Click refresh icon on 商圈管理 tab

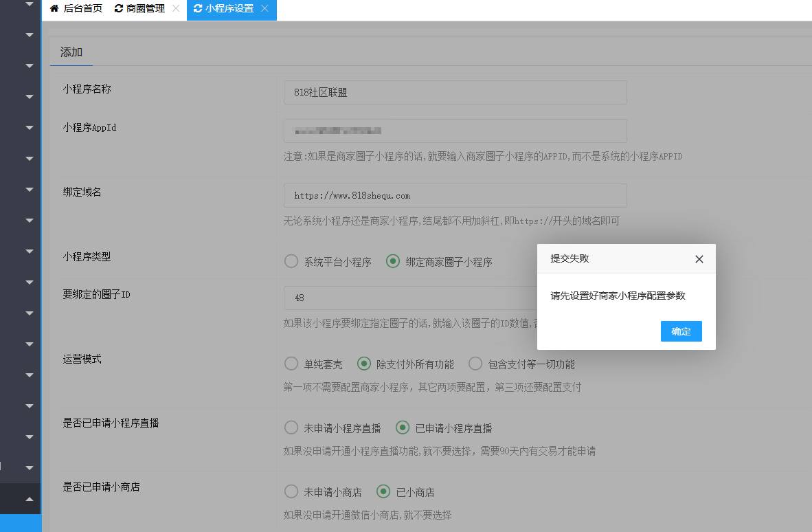click(119, 9)
